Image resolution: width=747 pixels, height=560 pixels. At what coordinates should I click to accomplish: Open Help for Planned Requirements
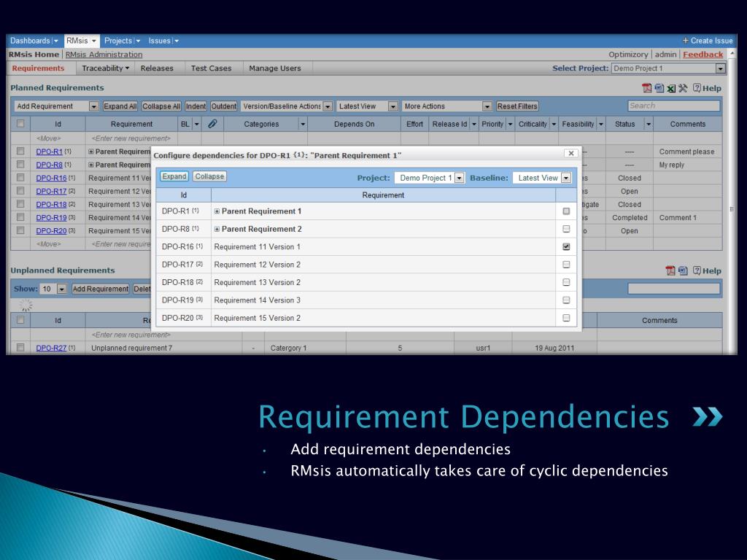[707, 88]
